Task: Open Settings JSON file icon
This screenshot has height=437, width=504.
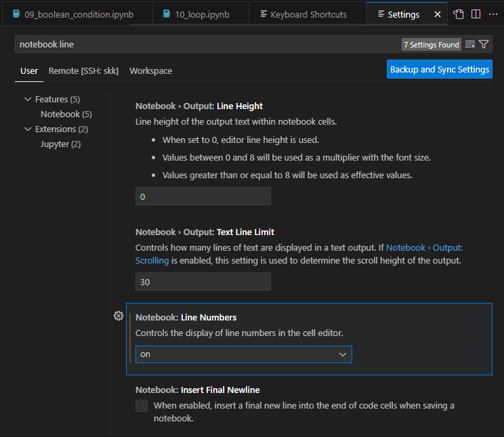Action: [459, 14]
